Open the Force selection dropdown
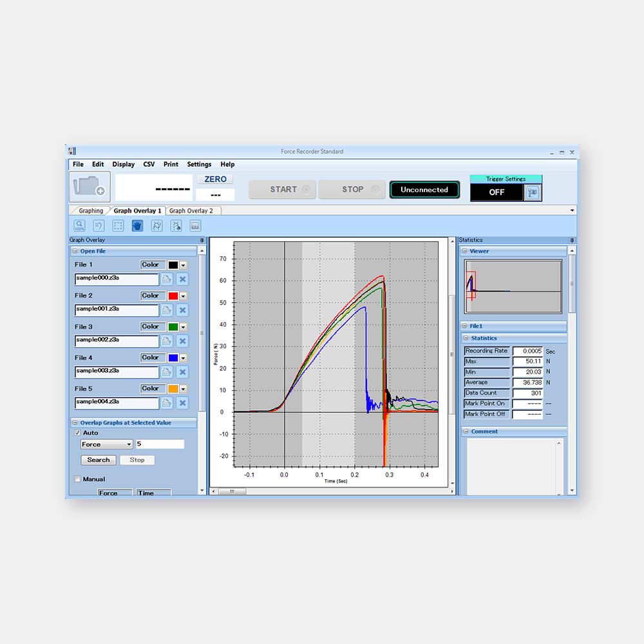 tap(106, 444)
